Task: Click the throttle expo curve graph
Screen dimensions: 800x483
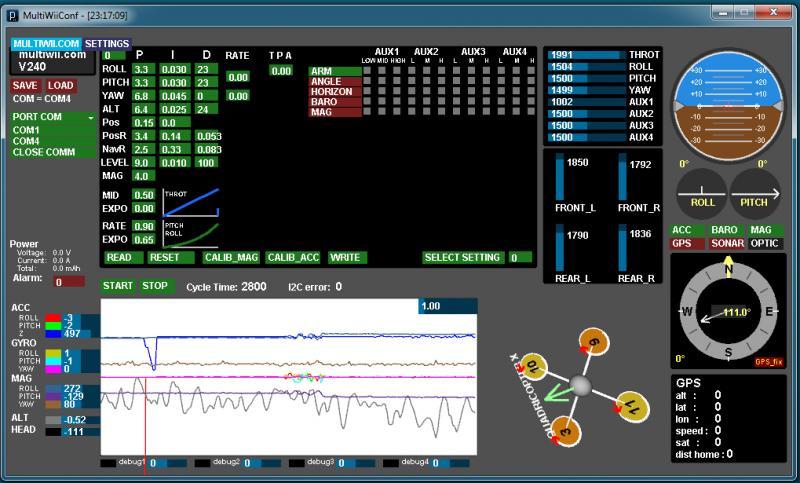Action: [x=190, y=202]
